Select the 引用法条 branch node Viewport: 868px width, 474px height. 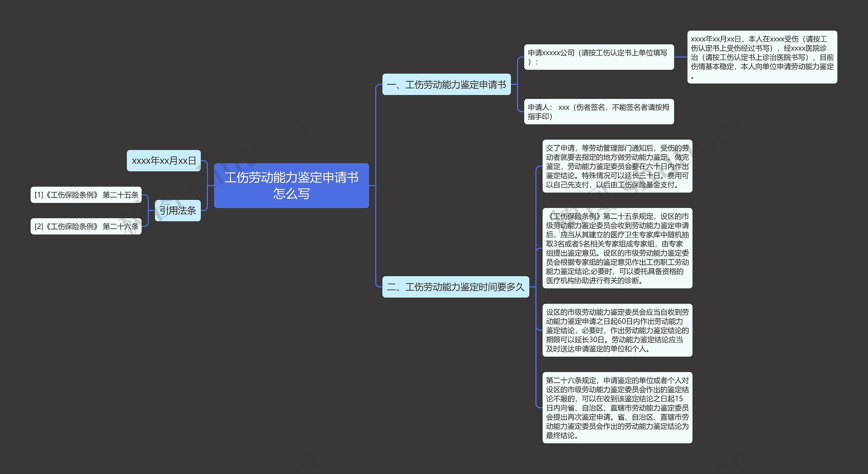click(177, 210)
